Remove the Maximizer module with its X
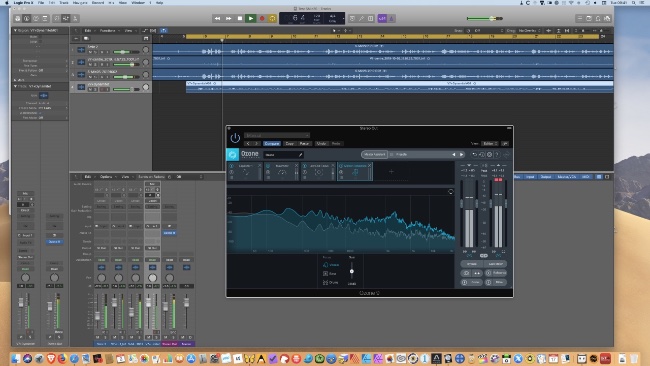Screen dimensions: 650x366 296,165
